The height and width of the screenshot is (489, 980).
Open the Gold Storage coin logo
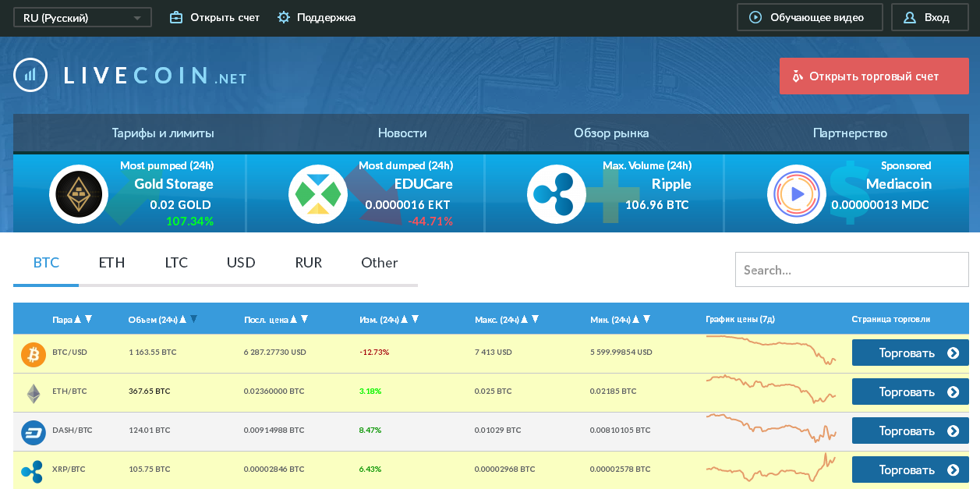[x=77, y=194]
